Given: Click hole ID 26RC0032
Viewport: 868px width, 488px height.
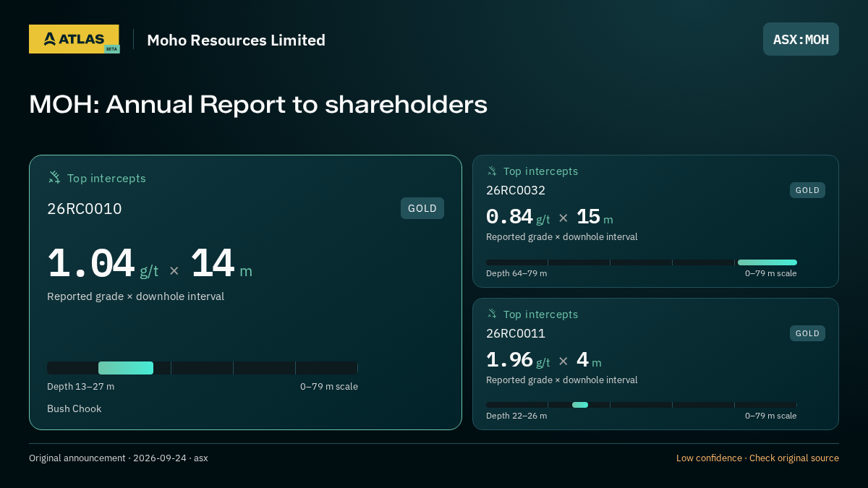Looking at the screenshot, I should coord(516,190).
